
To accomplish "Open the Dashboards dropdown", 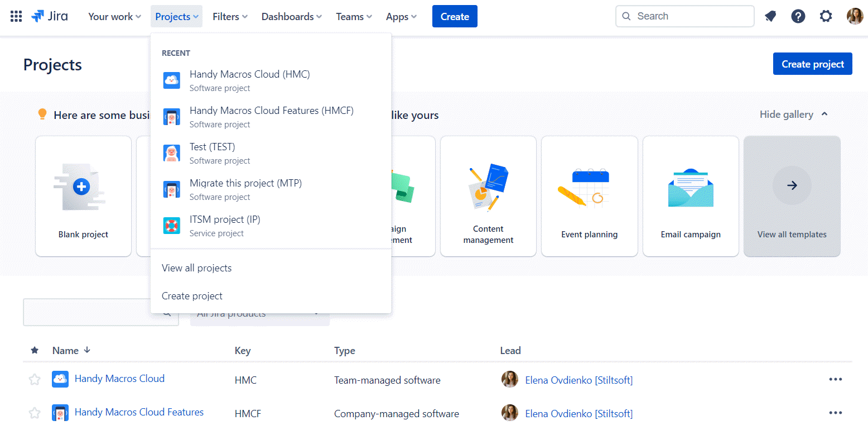I will coord(292,16).
